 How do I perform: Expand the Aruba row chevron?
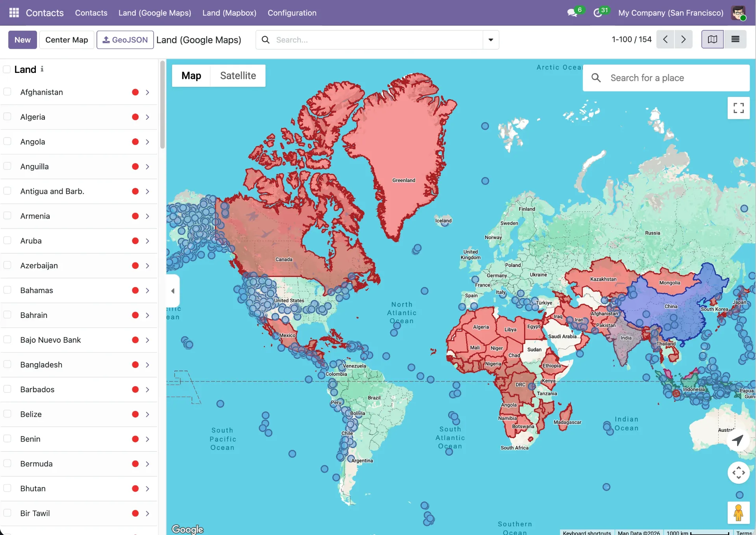pyautogui.click(x=147, y=241)
